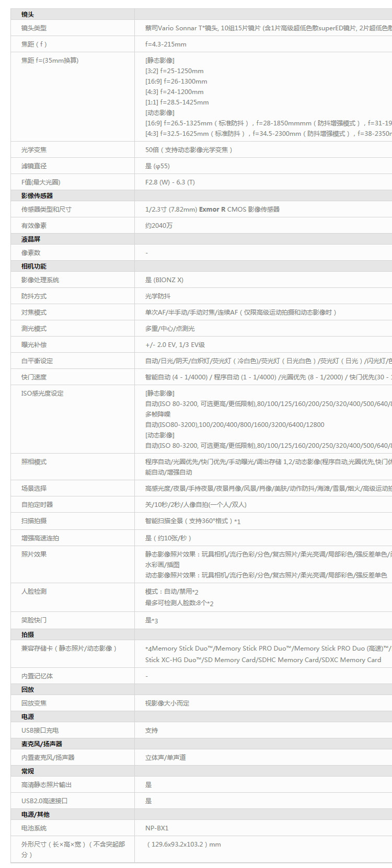Click the +/- 2.0 EV, 1/3 EV级 value

(175, 345)
